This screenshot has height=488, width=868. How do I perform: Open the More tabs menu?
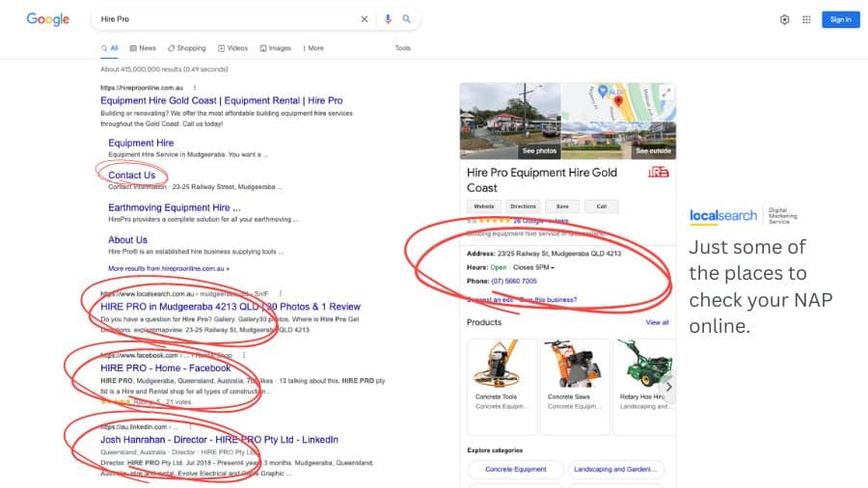pos(313,48)
